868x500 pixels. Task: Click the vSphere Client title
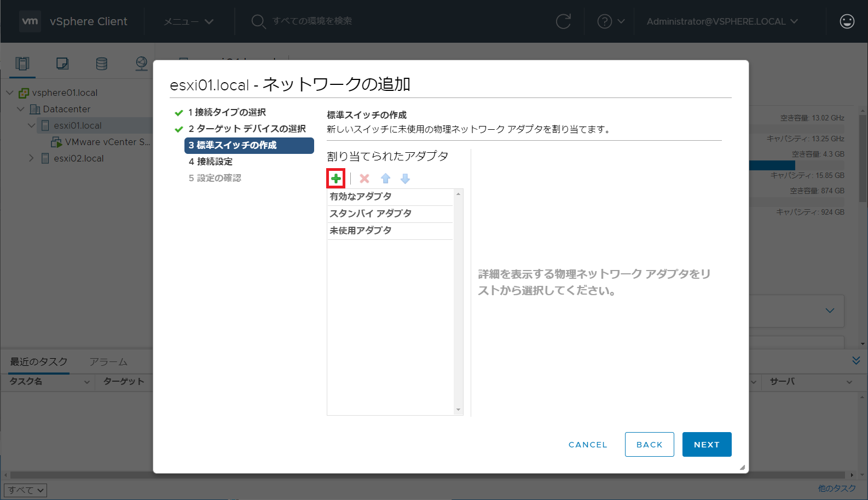[x=89, y=21]
